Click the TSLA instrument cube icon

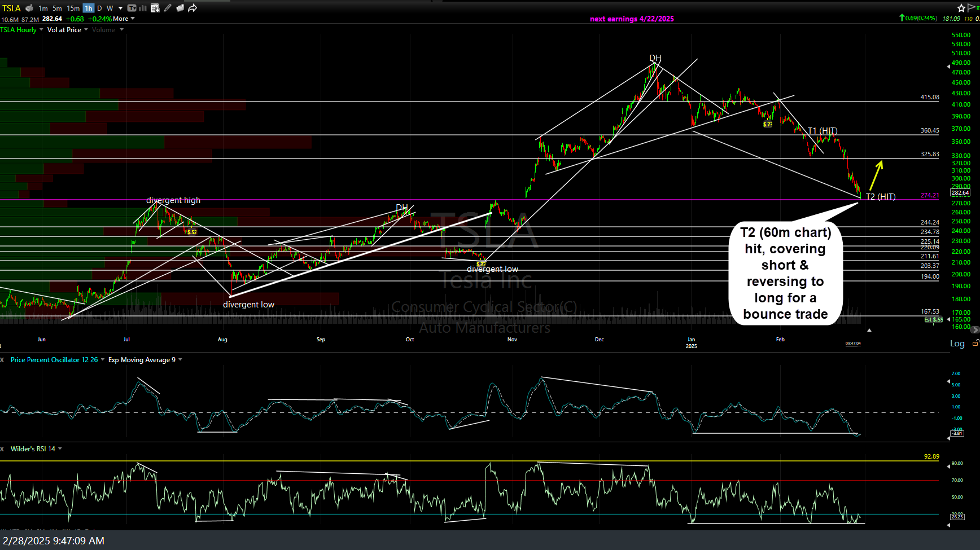click(x=29, y=8)
